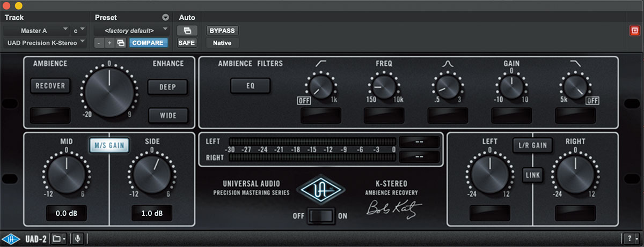Click the COMPARE button
The height and width of the screenshot is (247, 644).
148,43
